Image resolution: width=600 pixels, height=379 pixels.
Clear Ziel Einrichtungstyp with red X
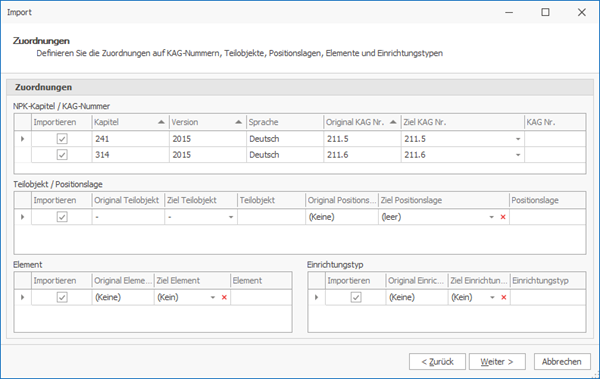[x=504, y=297]
